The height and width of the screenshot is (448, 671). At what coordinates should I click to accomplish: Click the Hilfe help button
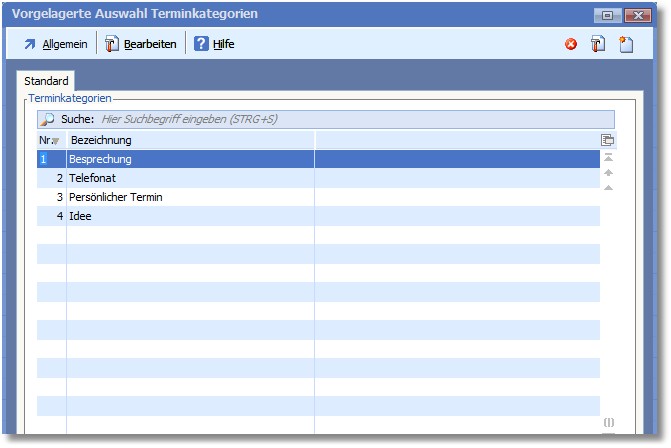(x=214, y=44)
